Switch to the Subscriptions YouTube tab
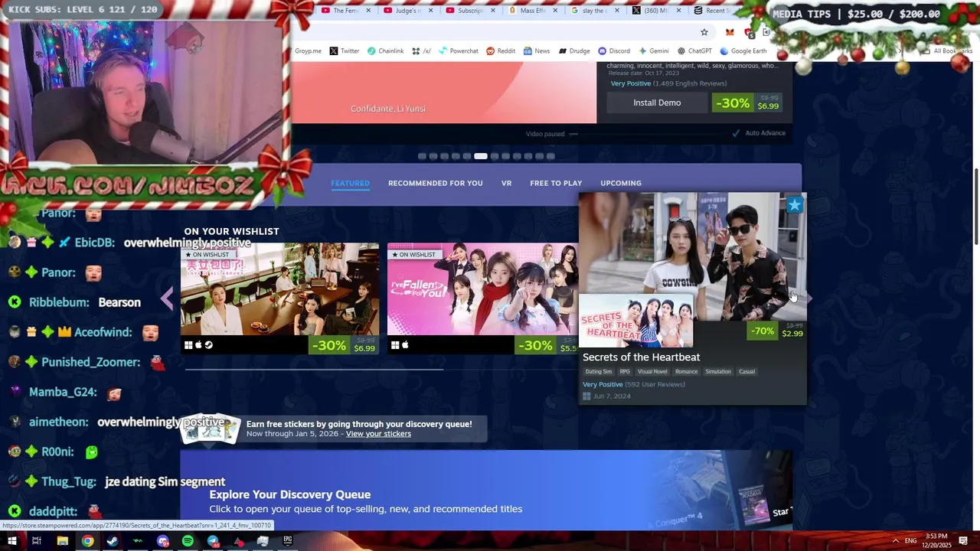 (470, 11)
